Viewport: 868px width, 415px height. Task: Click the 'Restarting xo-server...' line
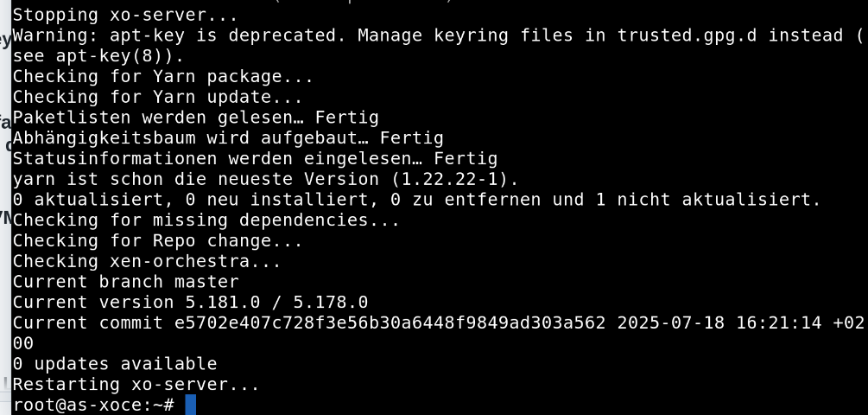(136, 384)
